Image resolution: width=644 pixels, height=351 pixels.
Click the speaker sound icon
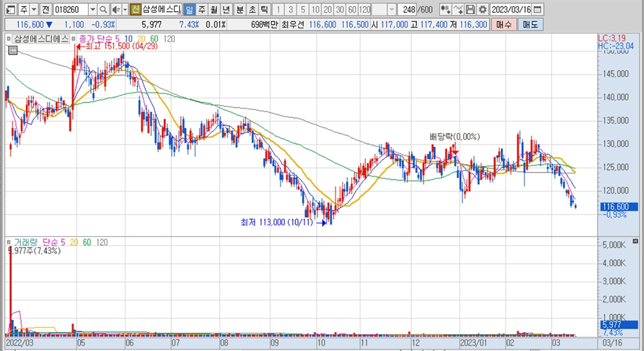[115, 10]
